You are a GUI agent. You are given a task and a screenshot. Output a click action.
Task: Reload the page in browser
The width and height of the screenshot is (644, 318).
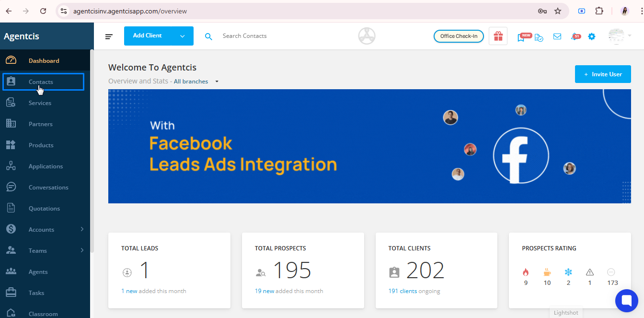coord(43,11)
